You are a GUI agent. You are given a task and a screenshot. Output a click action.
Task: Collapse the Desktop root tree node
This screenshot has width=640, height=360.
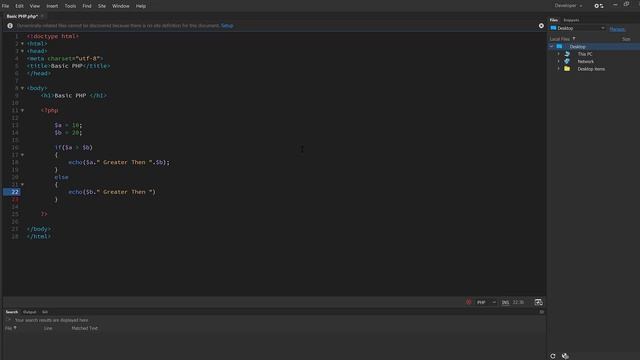pos(551,47)
